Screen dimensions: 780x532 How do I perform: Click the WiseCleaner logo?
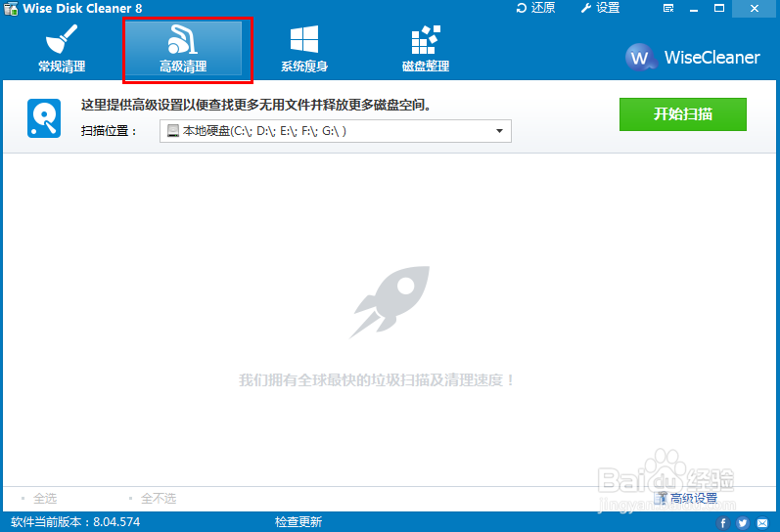tap(693, 57)
